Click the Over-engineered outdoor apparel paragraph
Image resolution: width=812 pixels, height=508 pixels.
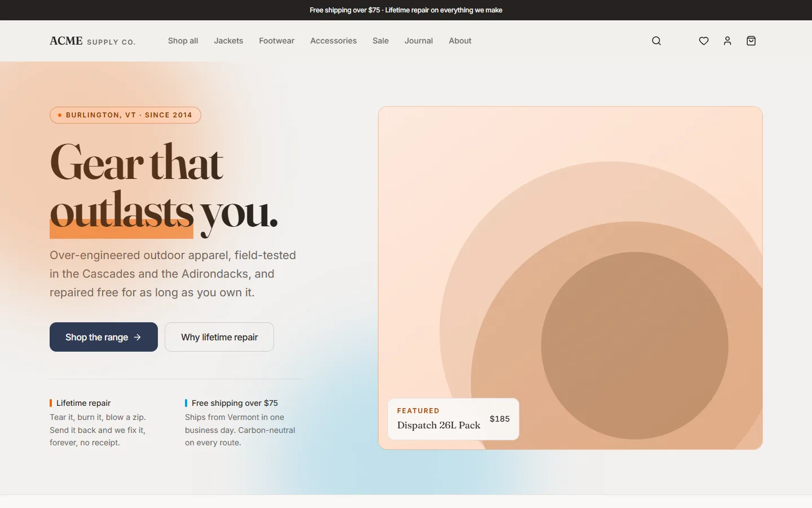[173, 274]
